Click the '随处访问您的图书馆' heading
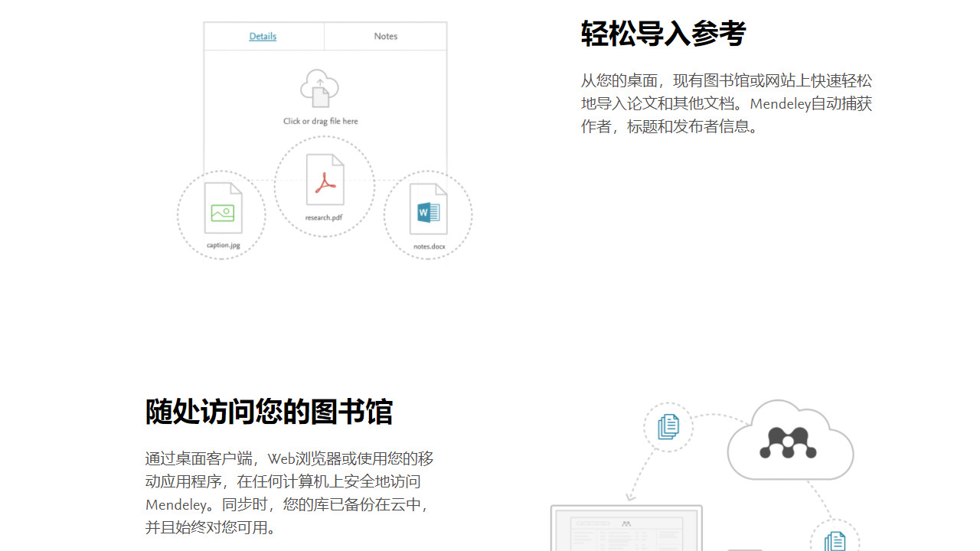980x551 pixels. (269, 412)
